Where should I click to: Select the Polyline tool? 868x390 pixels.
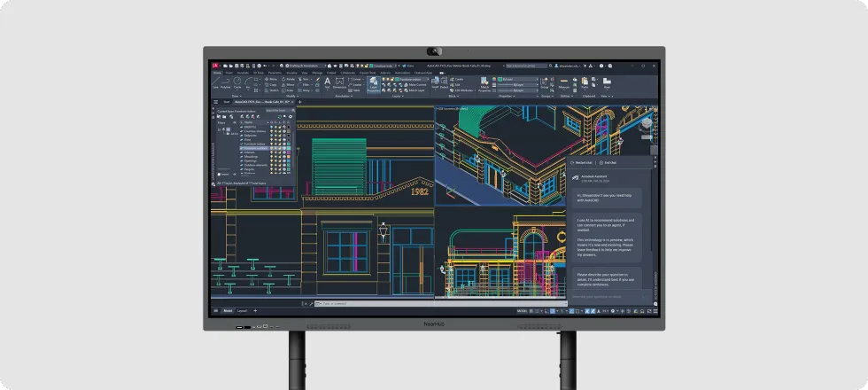point(225,83)
